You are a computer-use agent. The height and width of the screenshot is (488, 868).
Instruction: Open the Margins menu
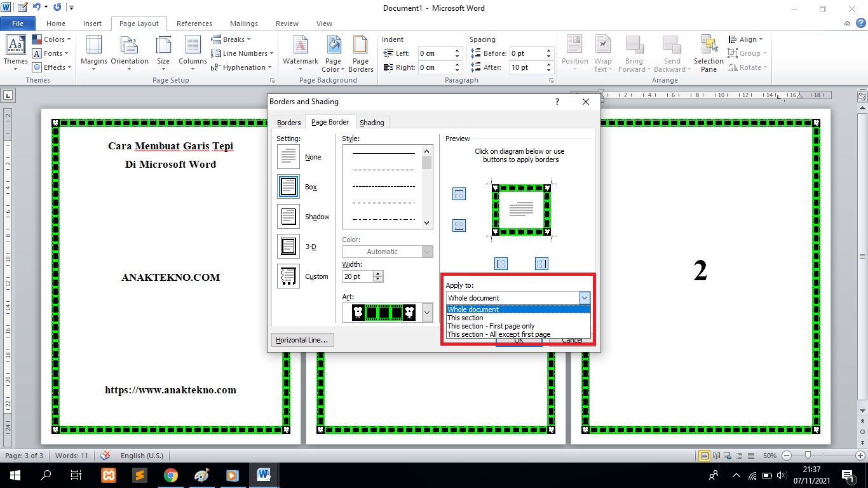coord(94,53)
